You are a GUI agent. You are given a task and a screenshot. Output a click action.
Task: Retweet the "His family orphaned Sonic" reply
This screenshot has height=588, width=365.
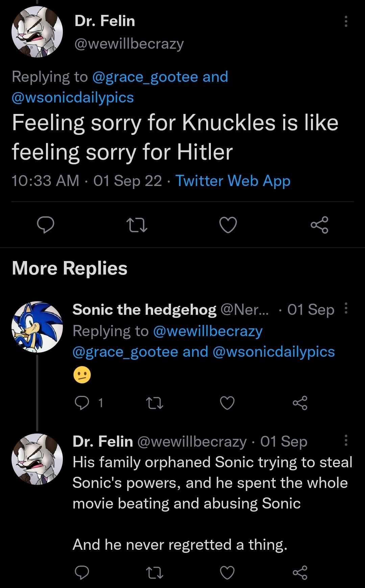click(x=154, y=572)
